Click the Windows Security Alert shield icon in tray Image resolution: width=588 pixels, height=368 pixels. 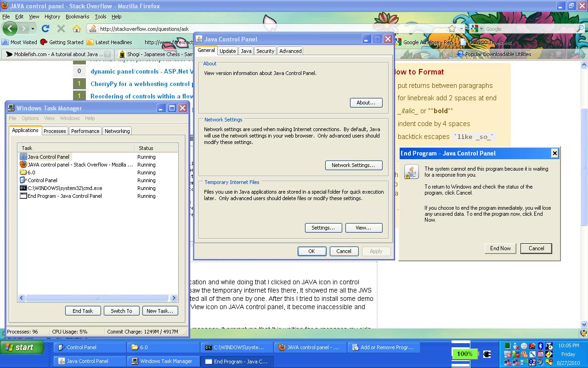click(x=515, y=354)
